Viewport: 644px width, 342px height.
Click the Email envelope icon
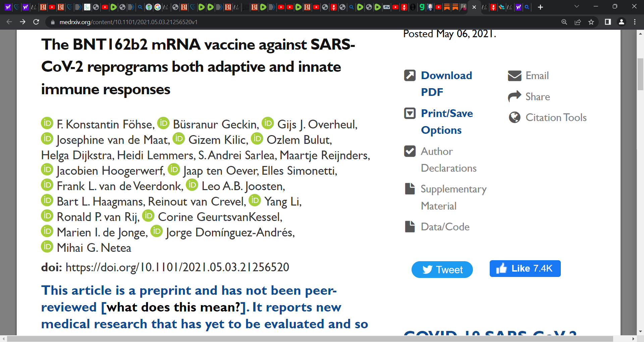(x=515, y=76)
